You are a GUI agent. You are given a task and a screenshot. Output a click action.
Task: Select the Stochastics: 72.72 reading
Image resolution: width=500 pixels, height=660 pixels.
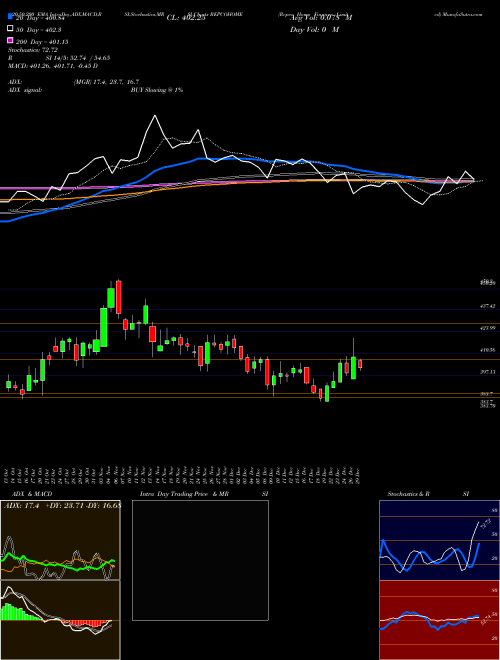click(33, 50)
